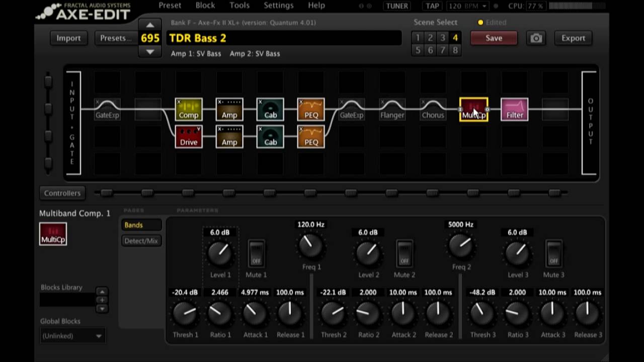644x362 pixels.
Task: Click the Ratio 1 knob
Action: click(x=220, y=313)
